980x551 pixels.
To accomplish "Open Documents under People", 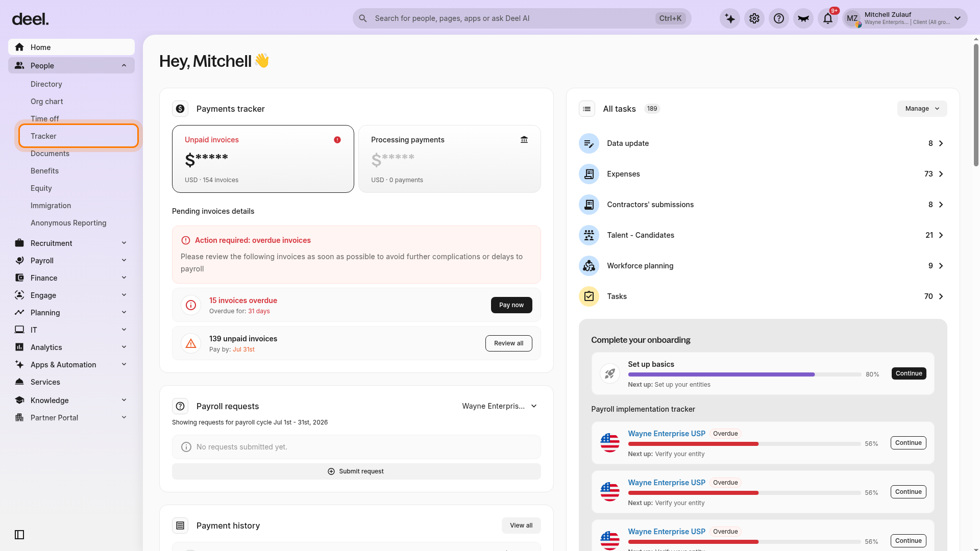I will click(x=50, y=154).
